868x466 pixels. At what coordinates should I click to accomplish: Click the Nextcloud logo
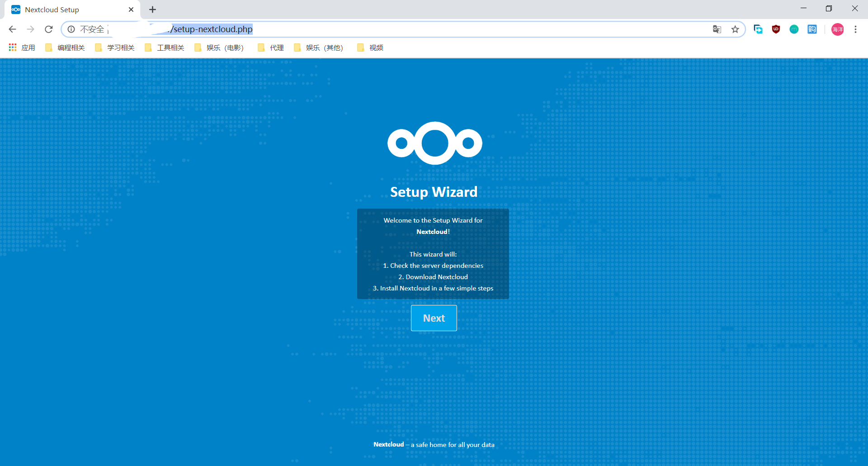point(434,143)
